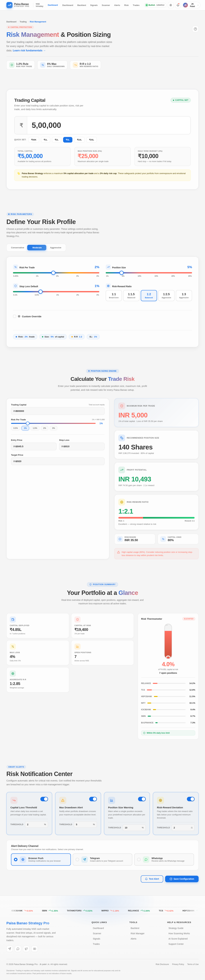205x980 pixels.
Task: Open the Twitter icon in the footer
Action: tap(26, 949)
